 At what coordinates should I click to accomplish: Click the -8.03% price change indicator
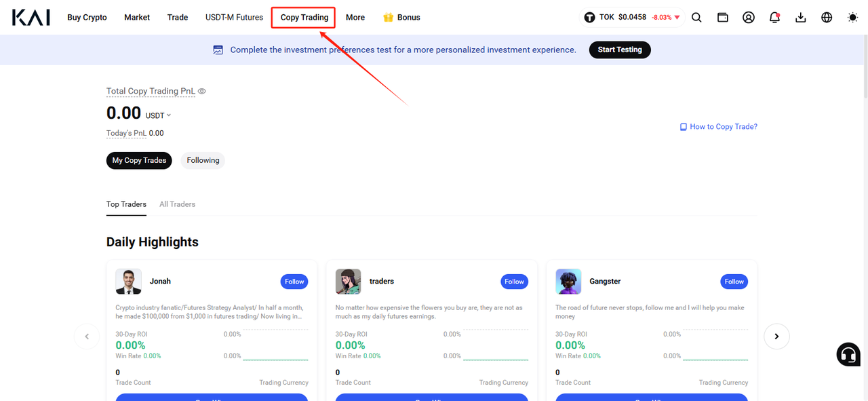click(x=665, y=18)
